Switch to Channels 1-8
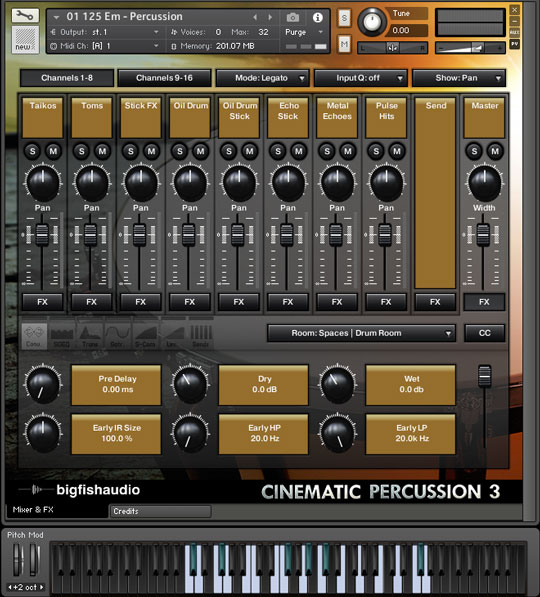The height and width of the screenshot is (597, 540). click(x=67, y=78)
